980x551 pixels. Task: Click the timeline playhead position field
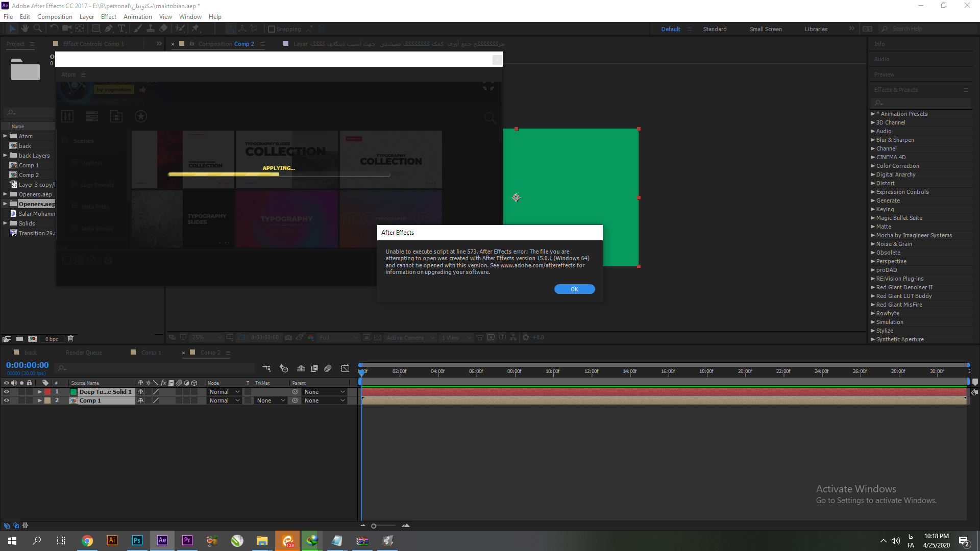coord(27,365)
